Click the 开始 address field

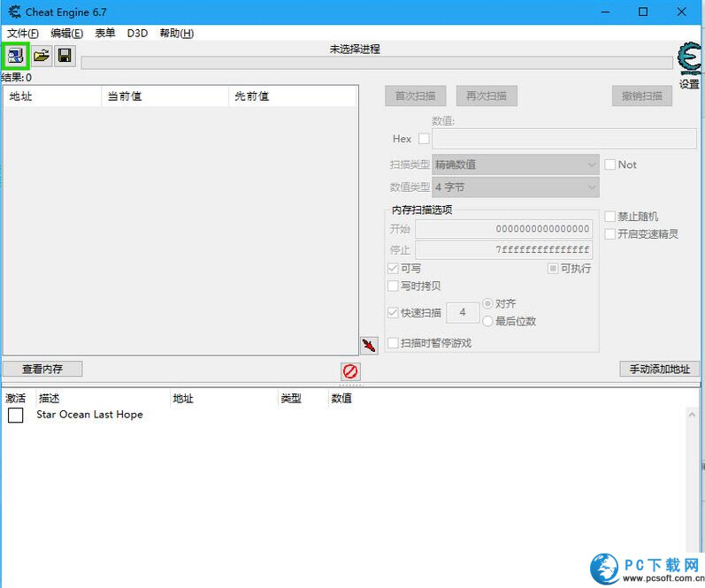[503, 229]
